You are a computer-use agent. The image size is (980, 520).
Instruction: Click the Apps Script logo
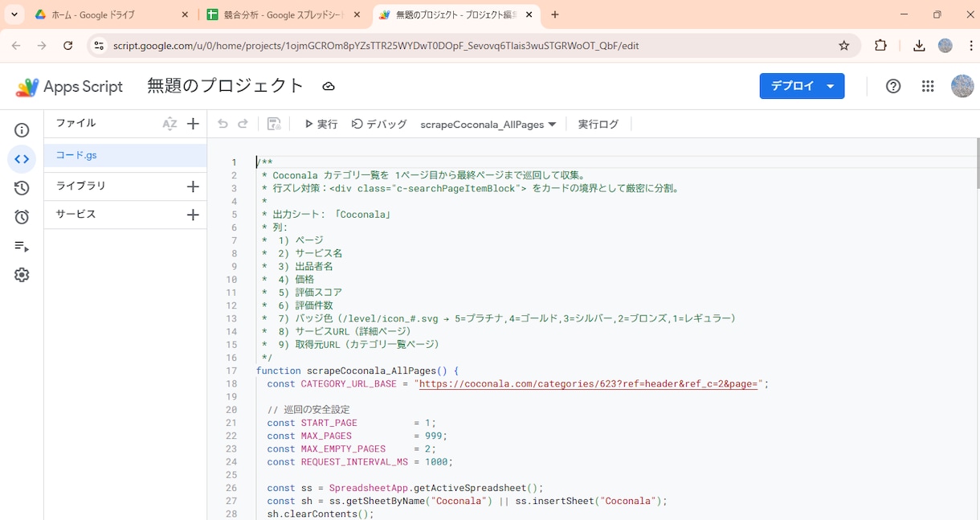coord(69,87)
